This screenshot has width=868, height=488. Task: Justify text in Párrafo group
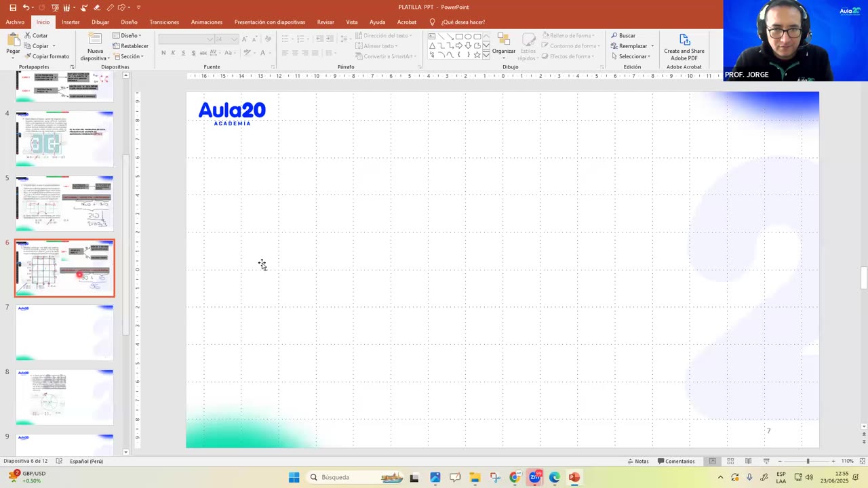[x=315, y=53]
